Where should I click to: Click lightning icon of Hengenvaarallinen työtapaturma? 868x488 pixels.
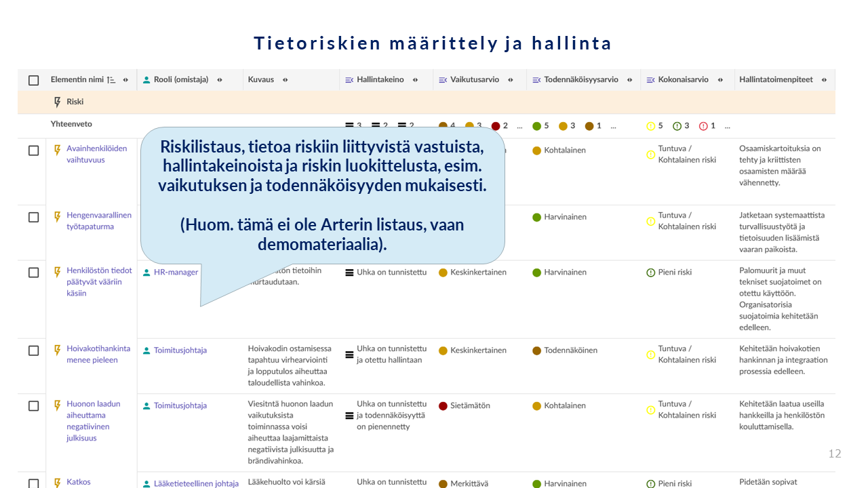(x=58, y=216)
